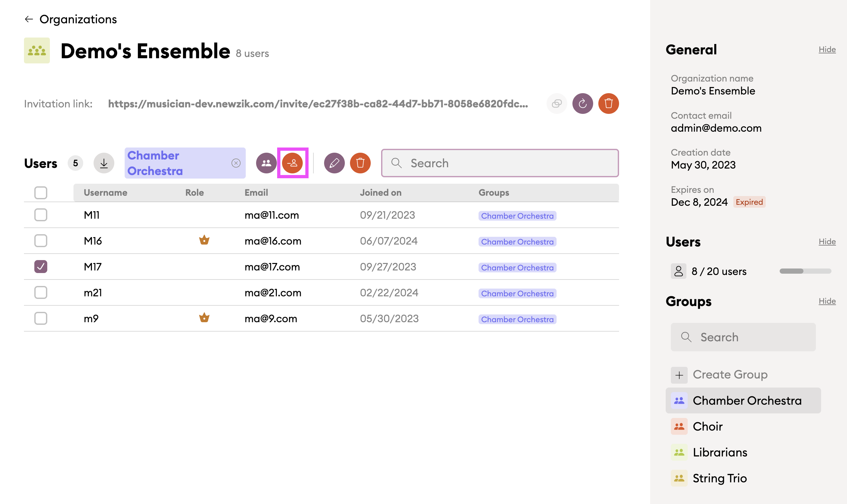This screenshot has width=847, height=504.
Task: Remove selected user from group
Action: click(x=292, y=163)
